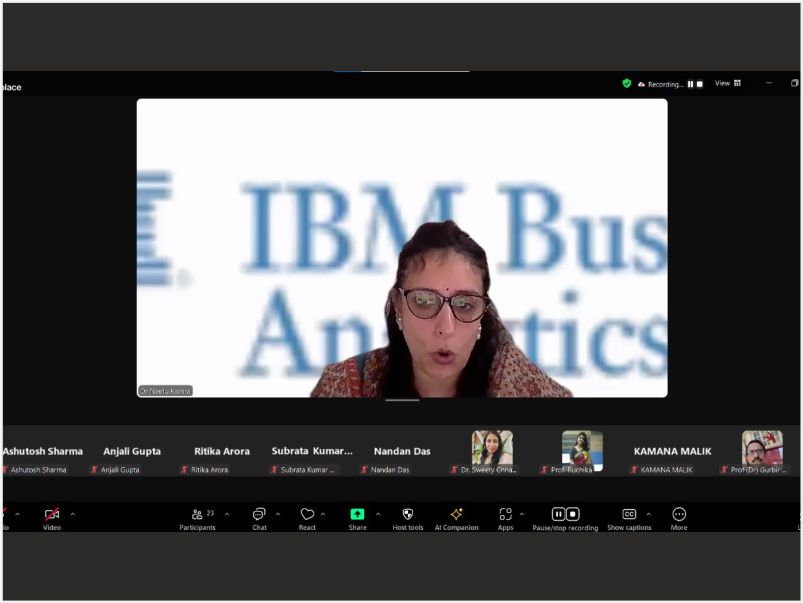Open the Participants panel

197,515
